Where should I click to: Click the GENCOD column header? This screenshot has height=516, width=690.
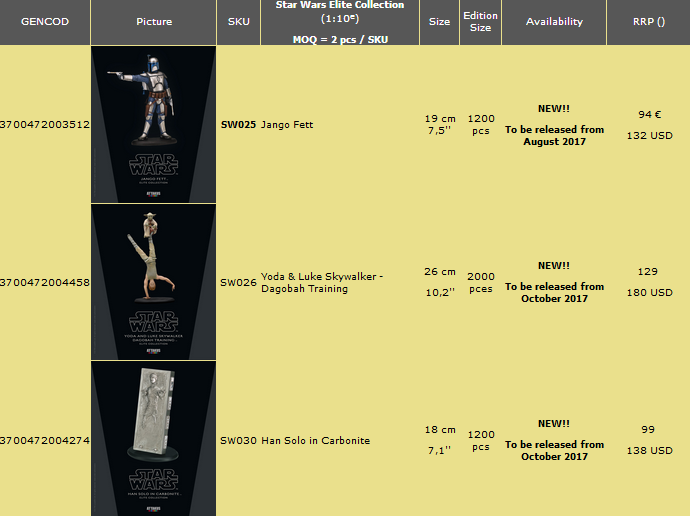tap(45, 21)
